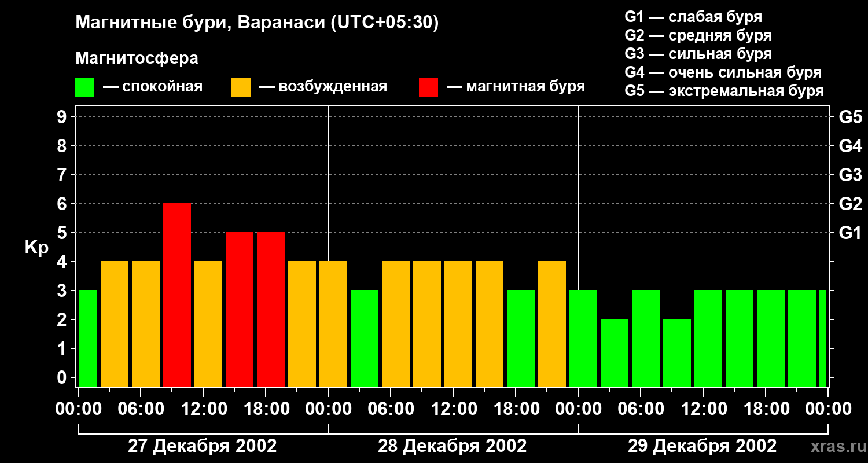The height and width of the screenshot is (463, 868).
Task: Select the red магнитная буря legend swatch
Action: [428, 87]
